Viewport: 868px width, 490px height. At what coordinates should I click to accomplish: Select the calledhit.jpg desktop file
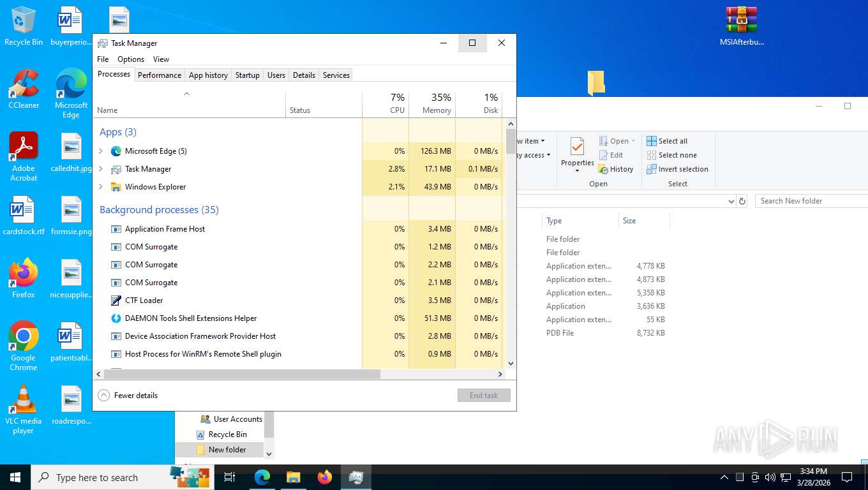click(x=71, y=152)
